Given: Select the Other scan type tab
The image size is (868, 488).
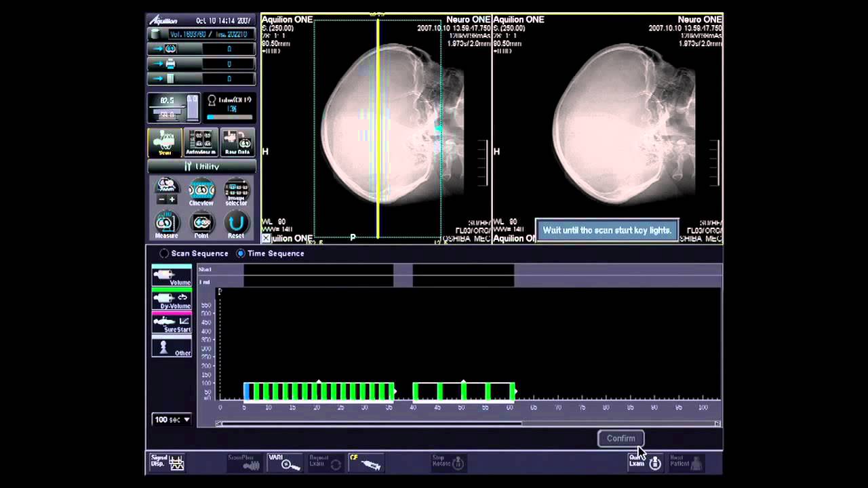Looking at the screenshot, I should tap(172, 346).
